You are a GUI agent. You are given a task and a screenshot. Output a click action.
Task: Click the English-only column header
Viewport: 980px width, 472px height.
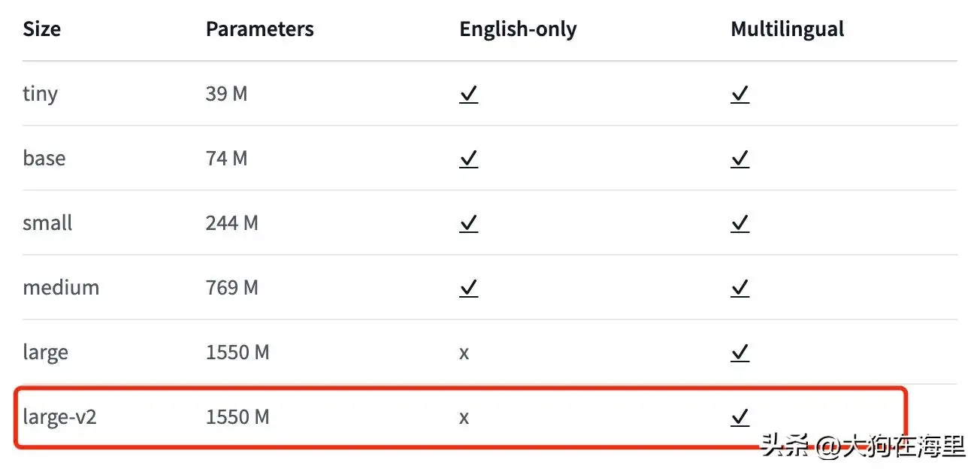[518, 29]
